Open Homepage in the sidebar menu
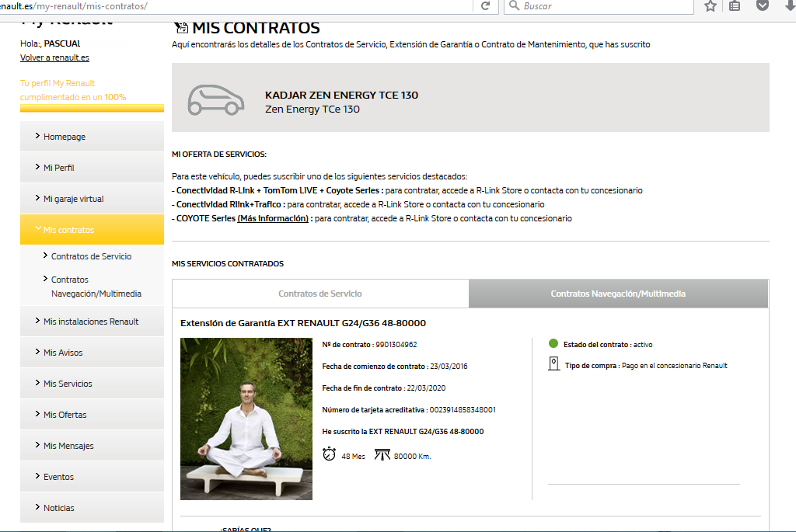The width and height of the screenshot is (796, 532). tap(92, 137)
